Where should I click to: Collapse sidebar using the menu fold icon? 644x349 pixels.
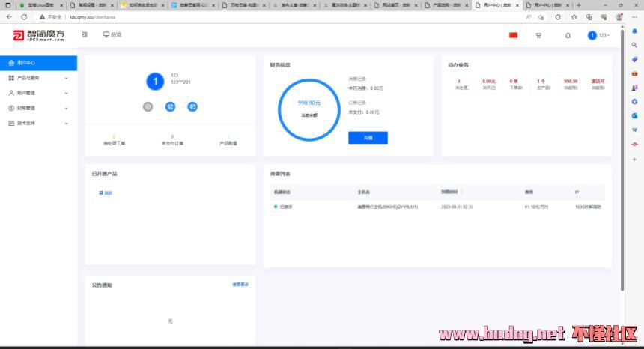click(85, 34)
